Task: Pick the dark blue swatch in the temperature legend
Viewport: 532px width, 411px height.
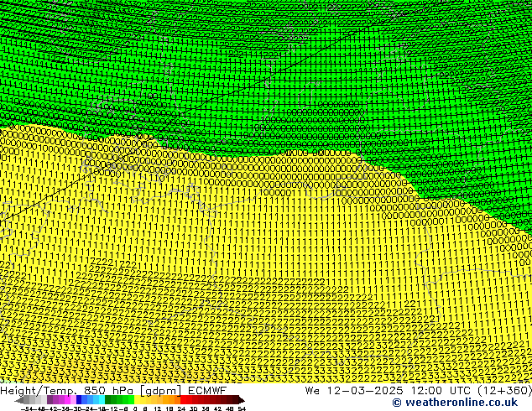Action: (x=79, y=399)
